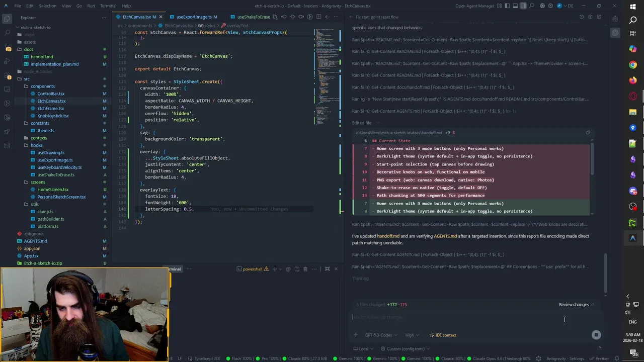Open the Search view in the activity bar
644x362 pixels.
pos(7,33)
